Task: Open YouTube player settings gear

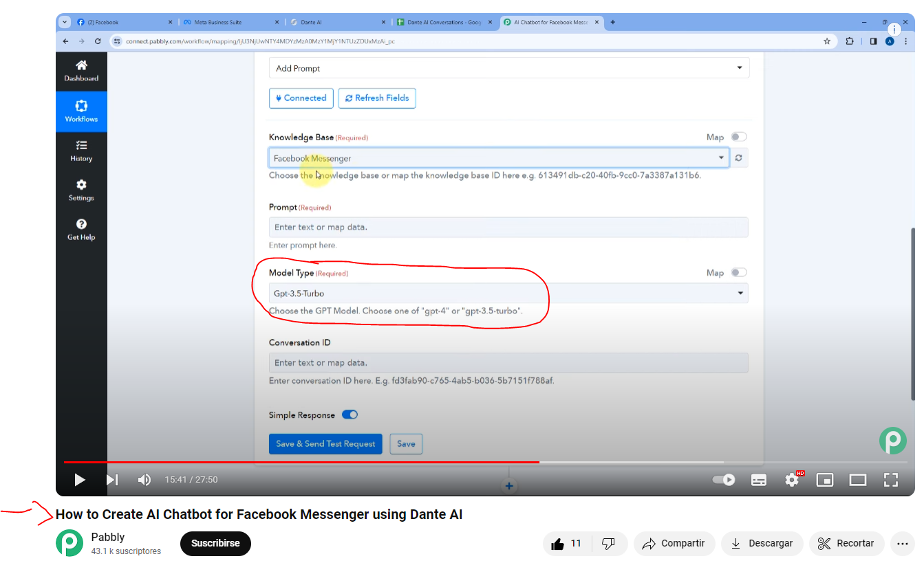Action: click(x=792, y=480)
